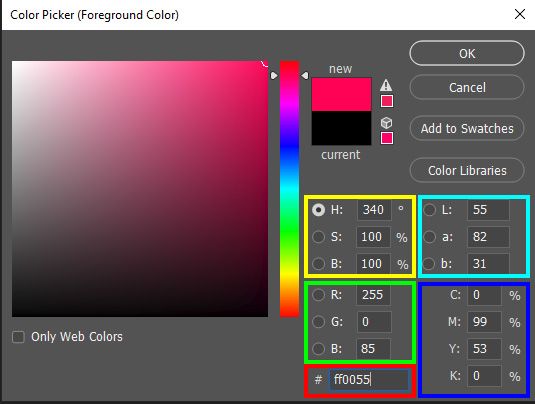The width and height of the screenshot is (535, 404).
Task: Click the G green value field
Action: [374, 322]
